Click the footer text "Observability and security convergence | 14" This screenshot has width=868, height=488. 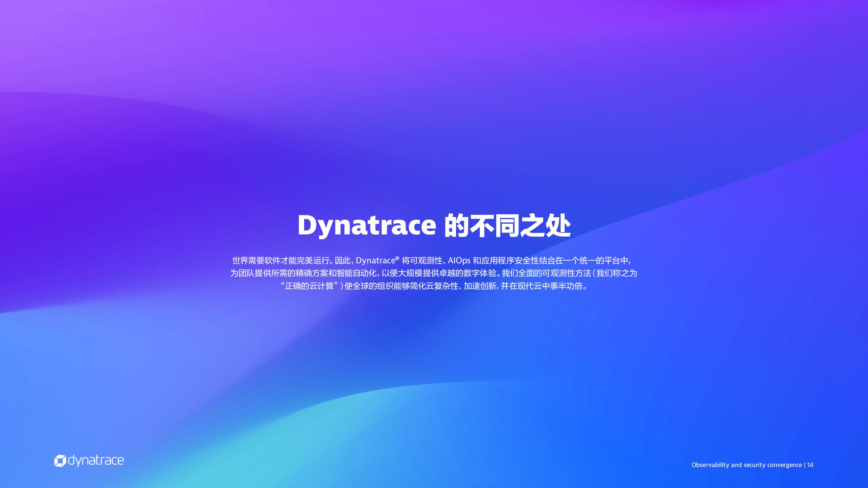coord(752,465)
